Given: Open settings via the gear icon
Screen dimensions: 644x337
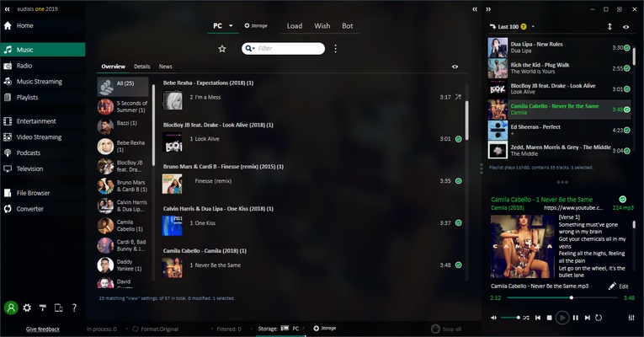Looking at the screenshot, I should coord(27,308).
